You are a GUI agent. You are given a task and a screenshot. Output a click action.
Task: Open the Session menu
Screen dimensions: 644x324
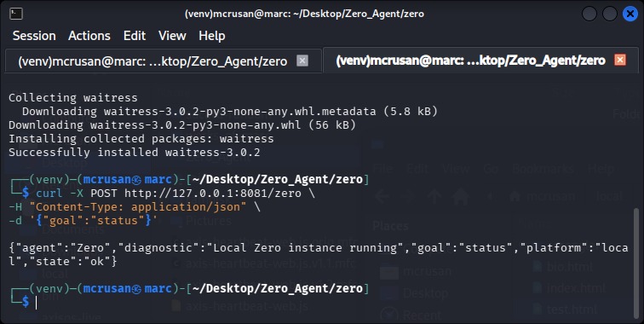click(34, 36)
